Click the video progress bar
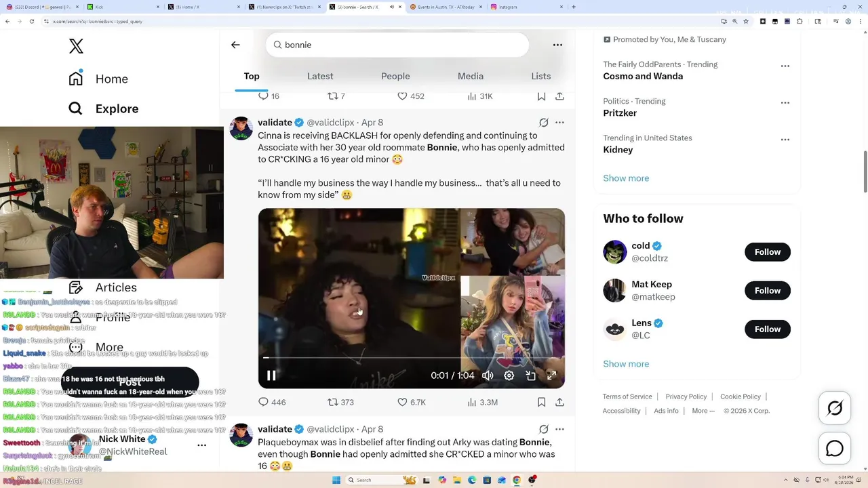868x488 pixels. coord(411,357)
